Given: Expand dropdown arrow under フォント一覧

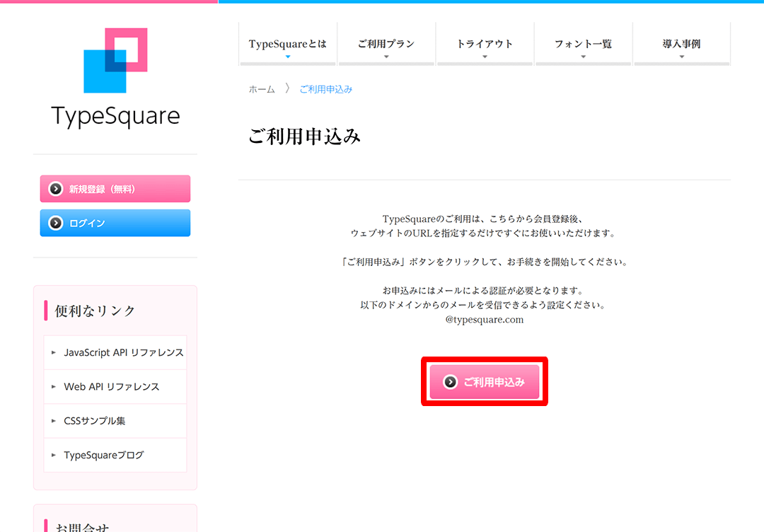Looking at the screenshot, I should [x=583, y=57].
